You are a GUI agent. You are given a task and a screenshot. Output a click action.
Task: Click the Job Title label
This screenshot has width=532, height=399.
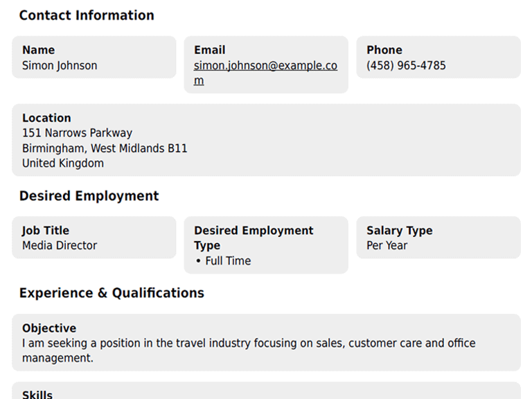tap(46, 231)
